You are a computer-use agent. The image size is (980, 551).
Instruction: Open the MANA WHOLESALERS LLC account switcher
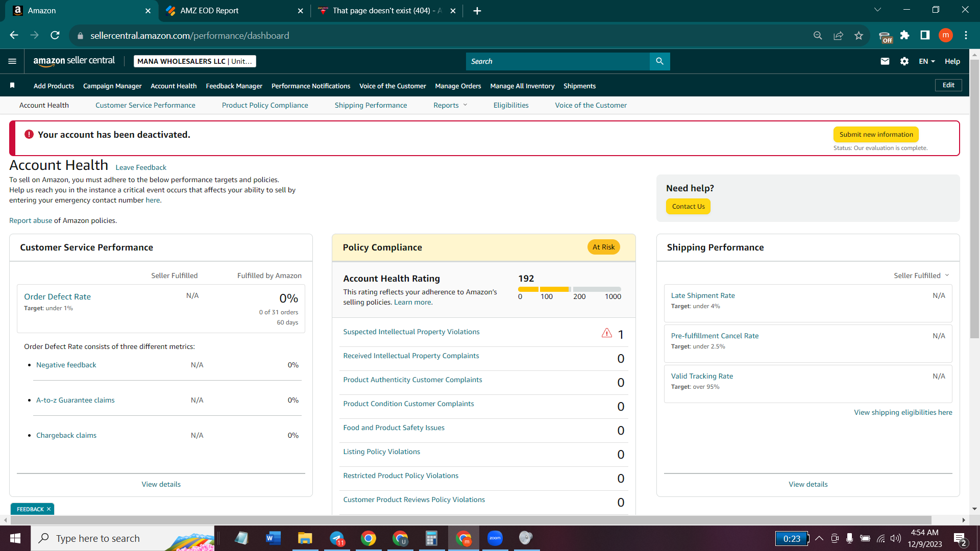(194, 61)
